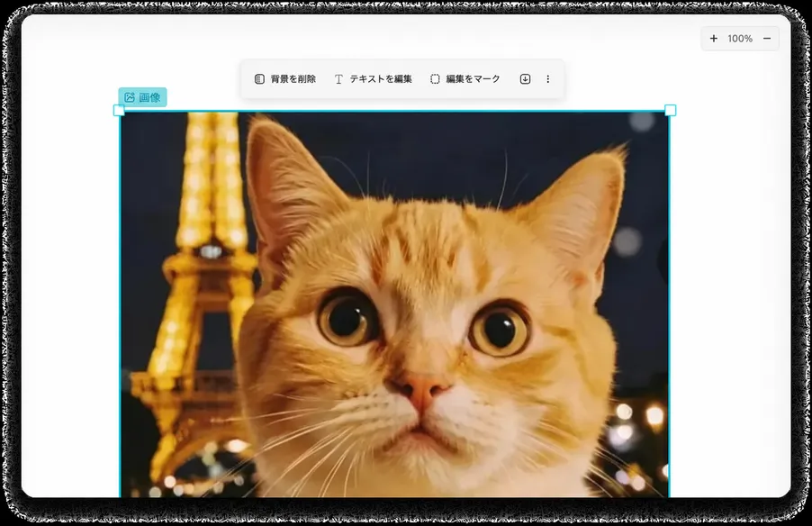Click the minus icon to zoom out
Image resolution: width=812 pixels, height=526 pixels.
(767, 39)
